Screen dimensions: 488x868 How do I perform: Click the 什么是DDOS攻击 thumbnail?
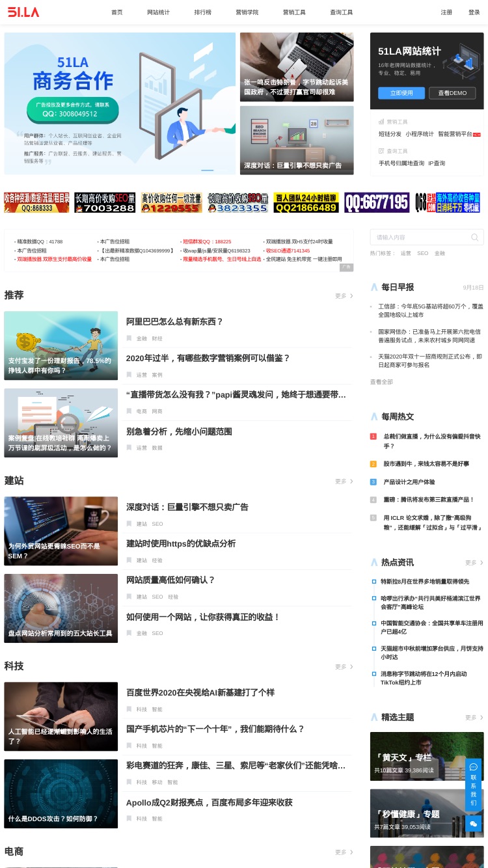[61, 794]
